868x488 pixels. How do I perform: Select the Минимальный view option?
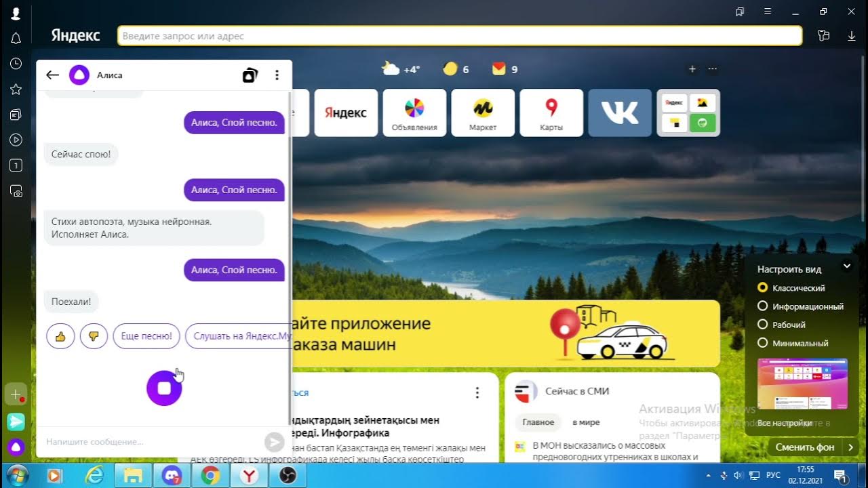tap(793, 343)
